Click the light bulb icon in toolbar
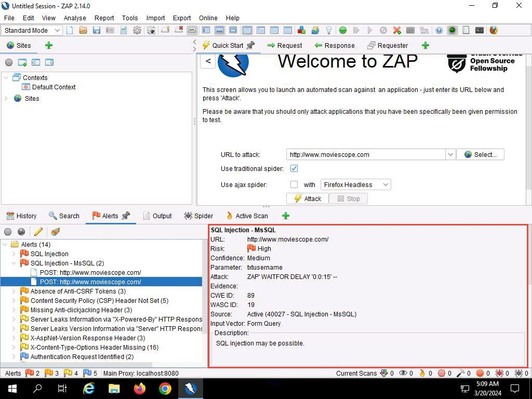This screenshot has height=399, width=532. (x=328, y=30)
